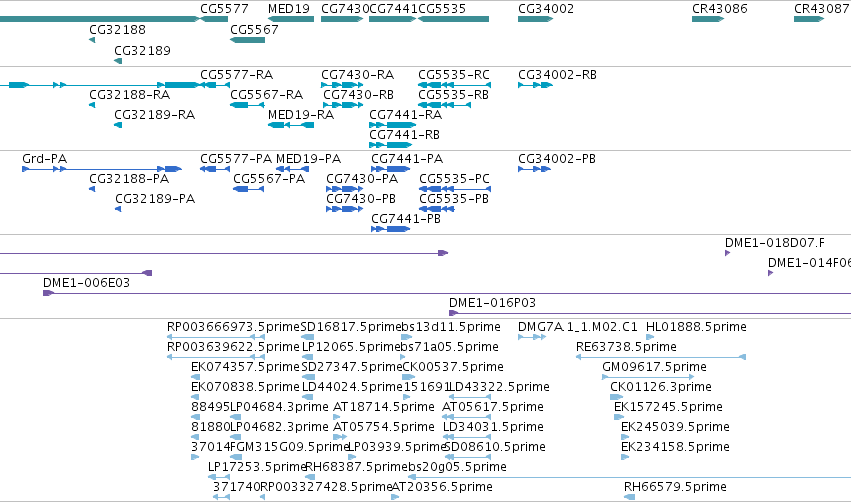The image size is (851, 502).
Task: Click the MED19 gene label
Action: pos(289,9)
